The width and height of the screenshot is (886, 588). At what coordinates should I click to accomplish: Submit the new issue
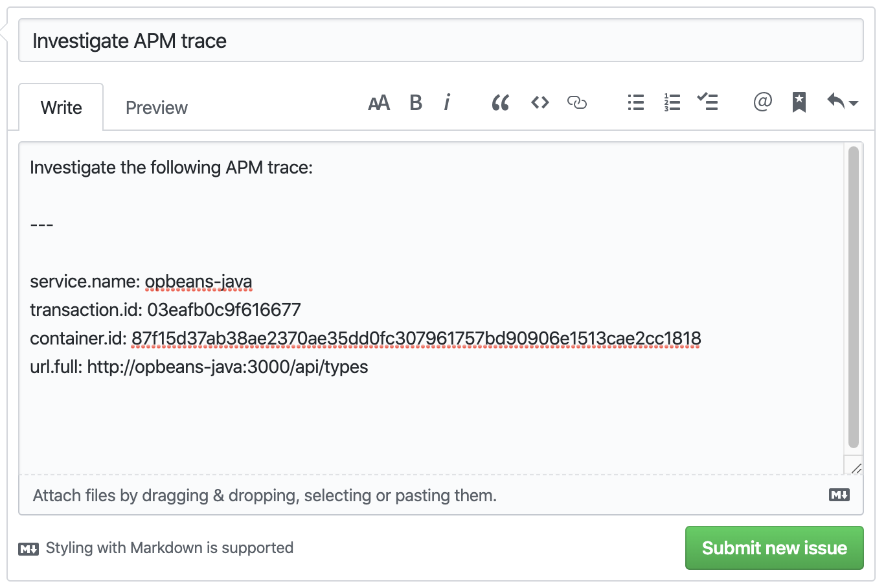[x=774, y=548]
